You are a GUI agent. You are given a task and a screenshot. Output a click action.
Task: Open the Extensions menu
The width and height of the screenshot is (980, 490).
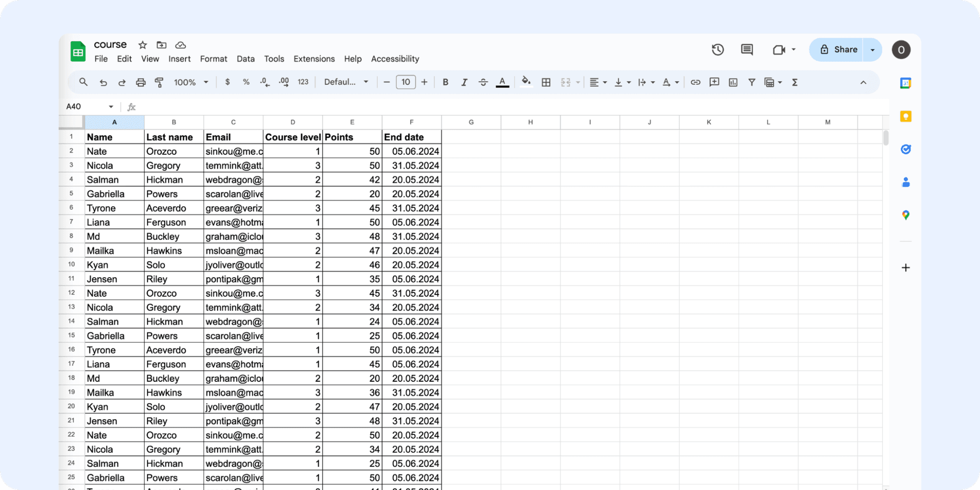tap(314, 59)
